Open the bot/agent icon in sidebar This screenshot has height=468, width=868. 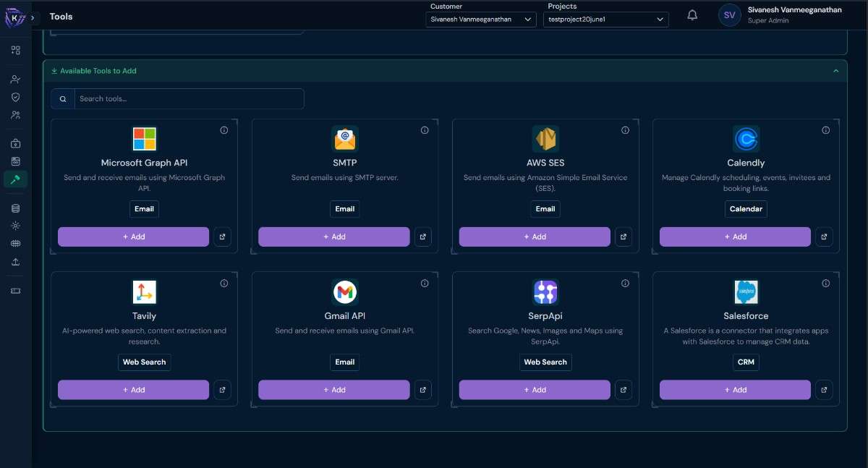point(16,161)
